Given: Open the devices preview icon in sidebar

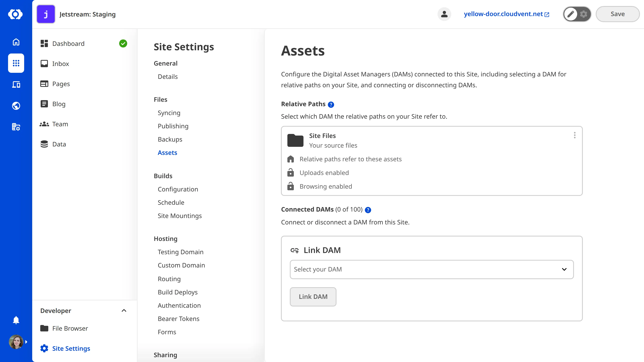Looking at the screenshot, I should point(16,84).
